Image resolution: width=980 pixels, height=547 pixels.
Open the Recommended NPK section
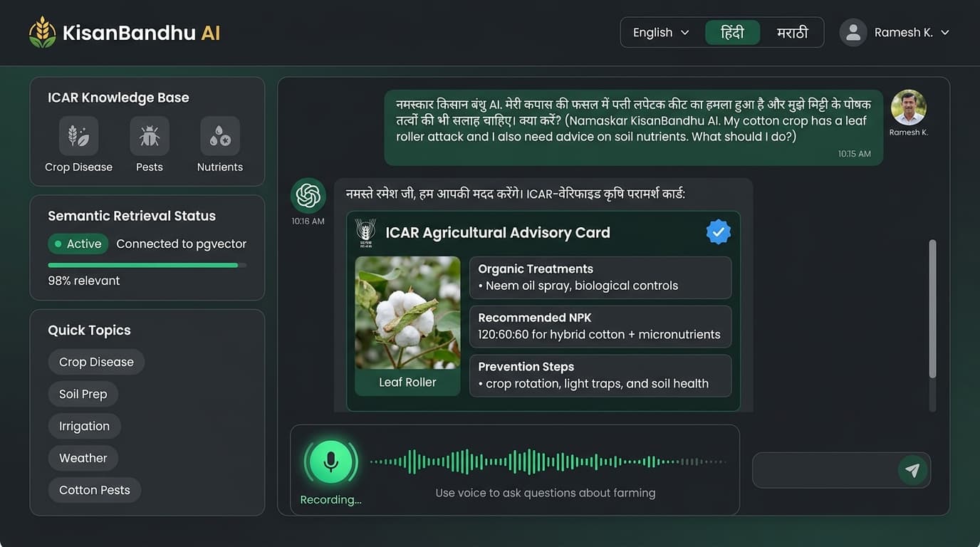pos(600,326)
